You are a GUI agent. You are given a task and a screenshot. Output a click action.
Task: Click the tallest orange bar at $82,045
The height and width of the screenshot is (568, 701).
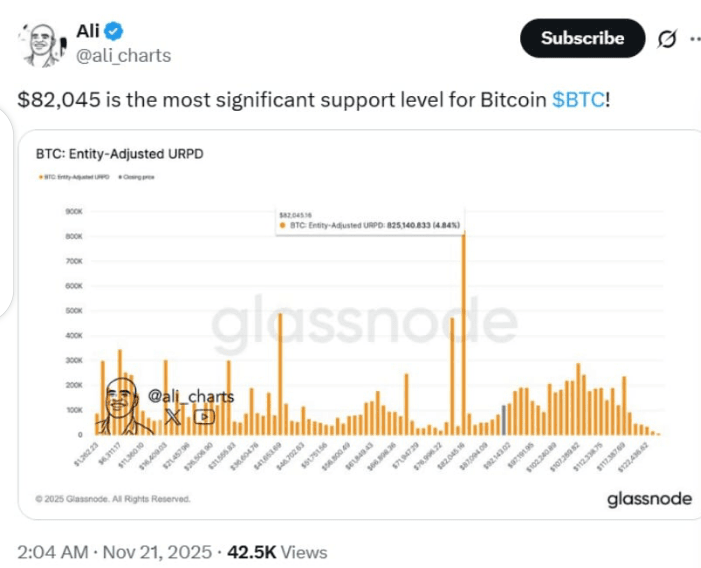(464, 333)
